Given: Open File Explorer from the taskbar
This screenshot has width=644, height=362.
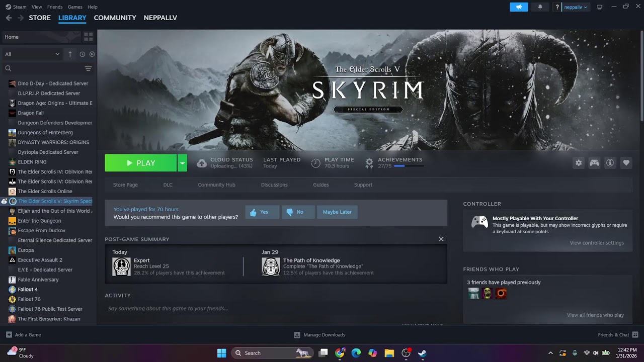Looking at the screenshot, I should pyautogui.click(x=389, y=353).
